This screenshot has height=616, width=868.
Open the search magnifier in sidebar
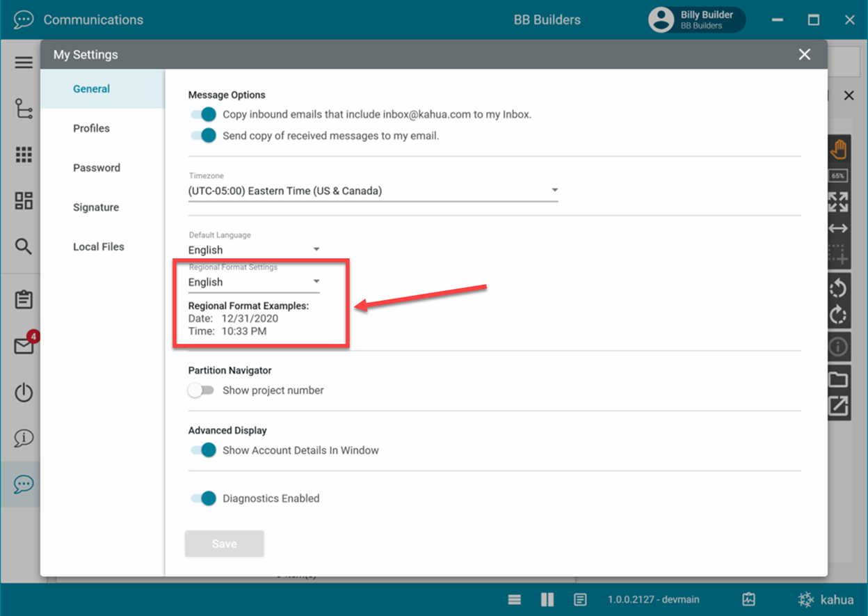pos(24,246)
